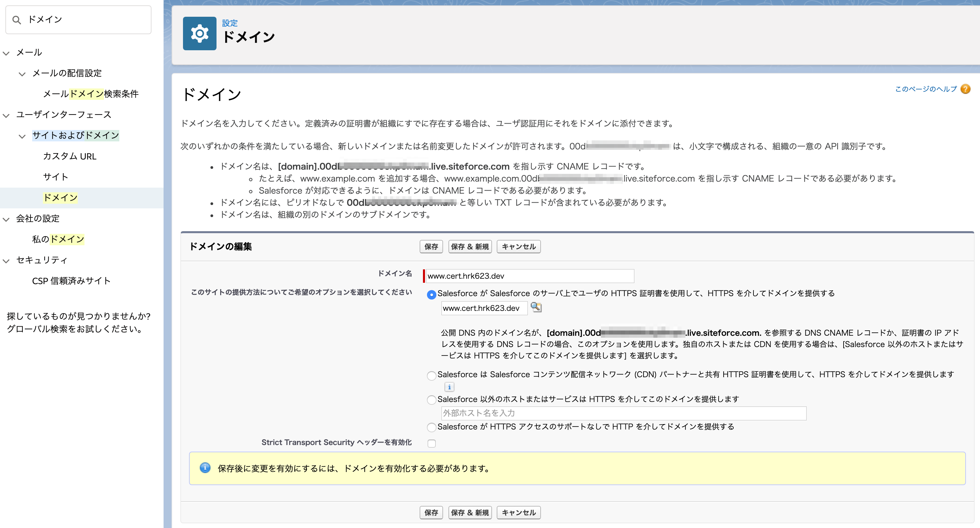Open CSP 信頼済みサイト in sidebar
Image resolution: width=980 pixels, height=528 pixels.
[x=71, y=281]
